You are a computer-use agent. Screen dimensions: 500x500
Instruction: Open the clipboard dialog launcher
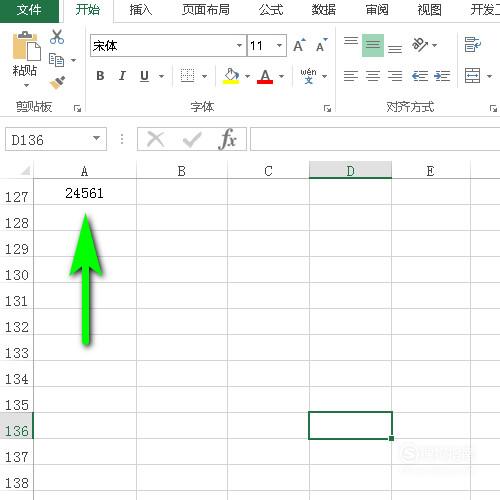pyautogui.click(x=77, y=108)
